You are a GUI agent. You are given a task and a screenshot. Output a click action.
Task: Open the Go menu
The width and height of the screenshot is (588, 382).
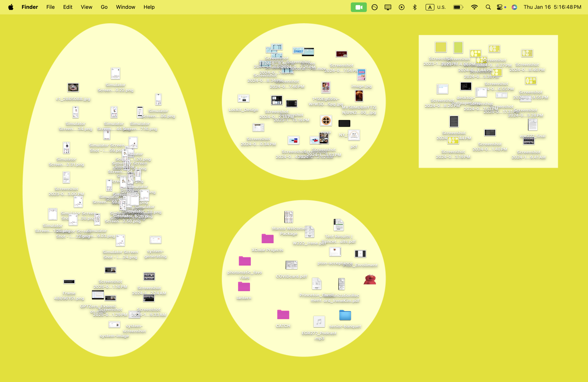[104, 7]
